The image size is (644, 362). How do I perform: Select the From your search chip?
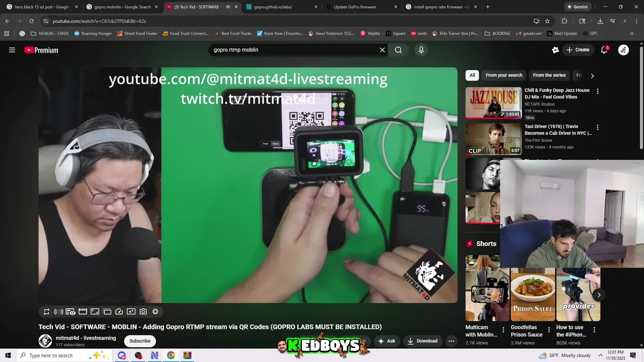click(504, 75)
